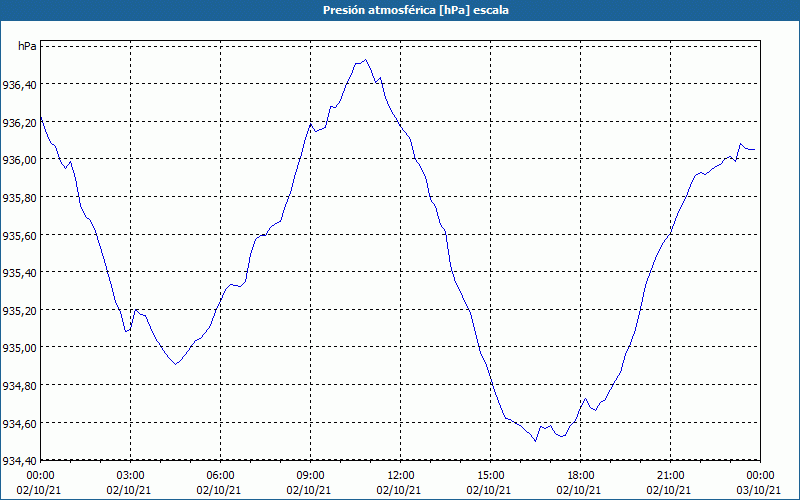Click the chart title 'Presión atmosférica [hPa] escala'
The image size is (800, 500).
[415, 10]
